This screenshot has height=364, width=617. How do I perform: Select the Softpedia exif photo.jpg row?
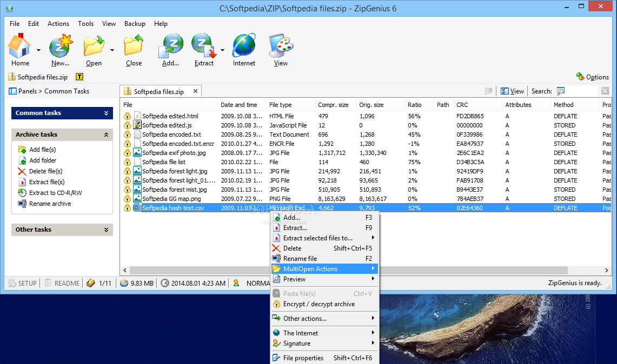(367, 152)
